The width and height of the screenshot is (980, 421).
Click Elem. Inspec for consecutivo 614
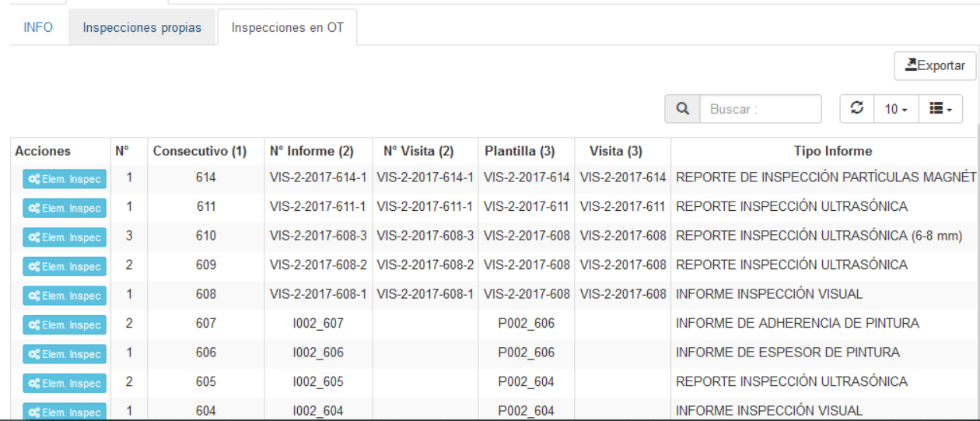click(65, 179)
